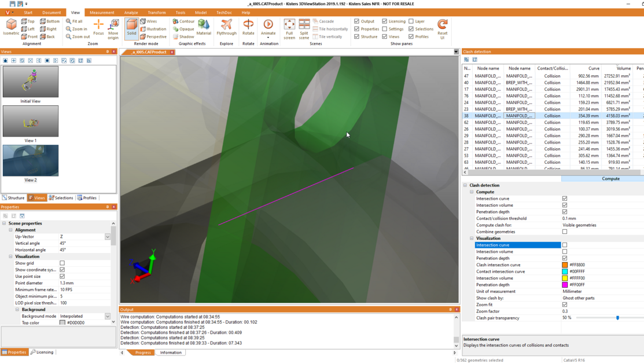Collapse clash Visualization group

click(x=472, y=239)
